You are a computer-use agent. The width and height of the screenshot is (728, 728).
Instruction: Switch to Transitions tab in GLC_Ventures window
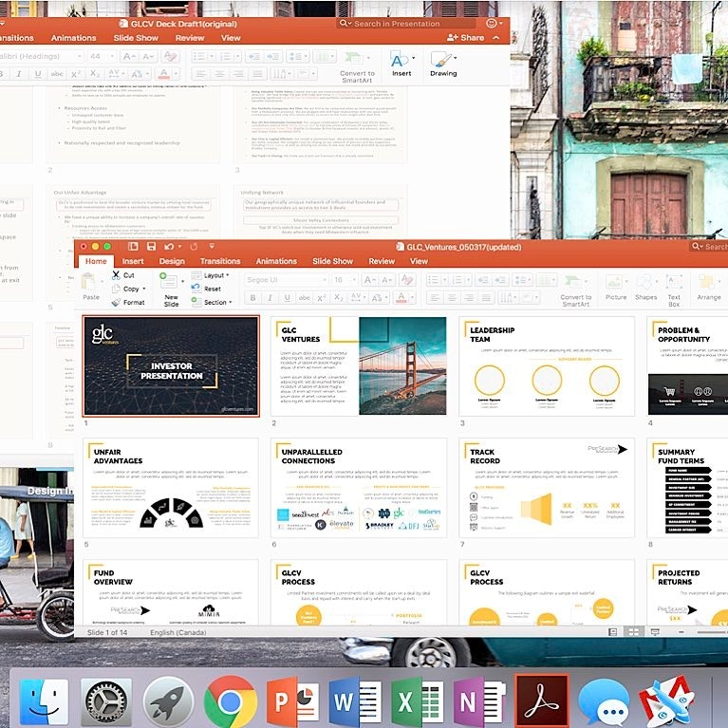[220, 261]
